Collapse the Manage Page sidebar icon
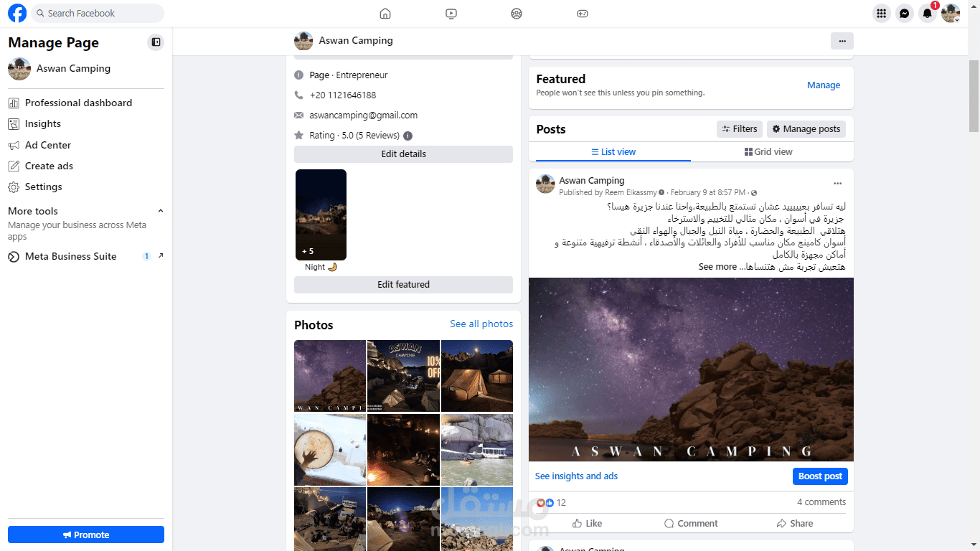The image size is (980, 551). (156, 42)
